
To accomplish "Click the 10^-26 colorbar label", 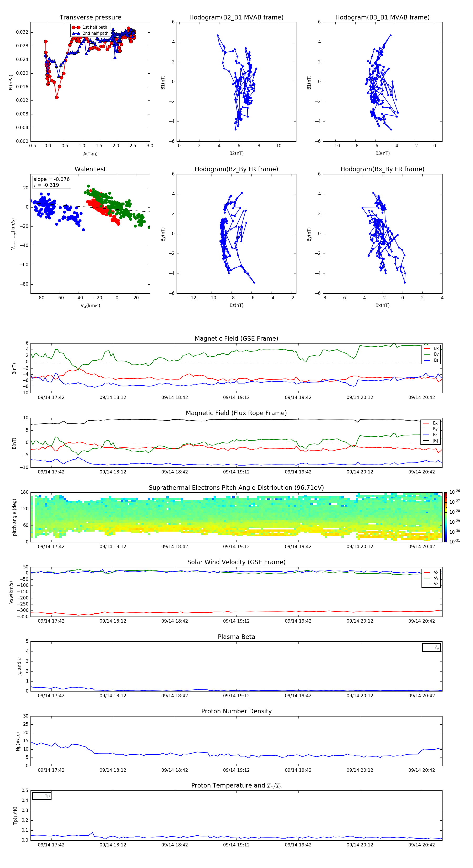I will (x=455, y=492).
